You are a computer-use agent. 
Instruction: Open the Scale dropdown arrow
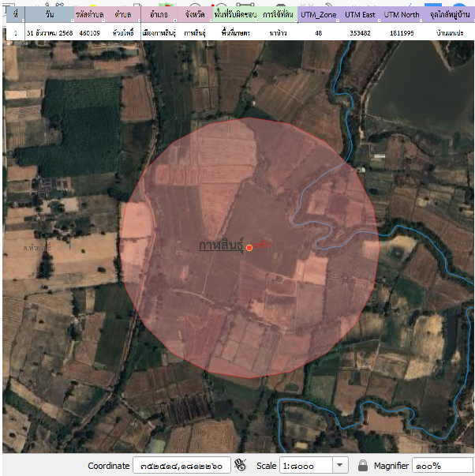[x=340, y=465]
